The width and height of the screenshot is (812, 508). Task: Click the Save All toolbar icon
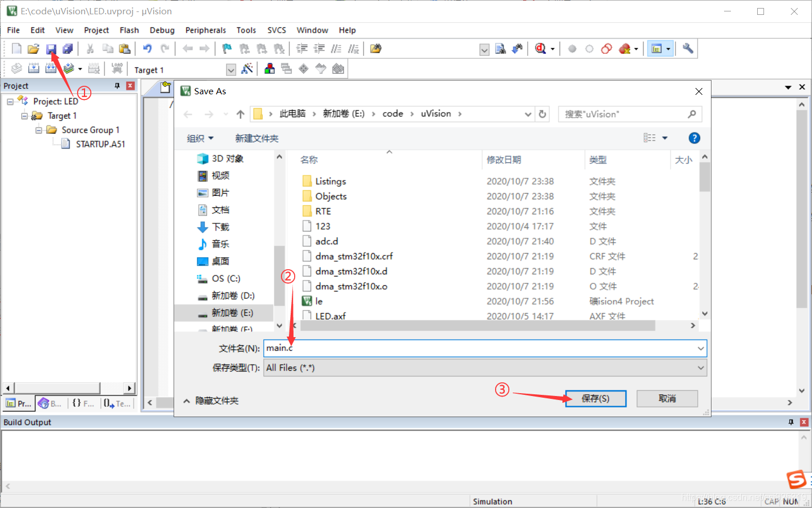(68, 49)
